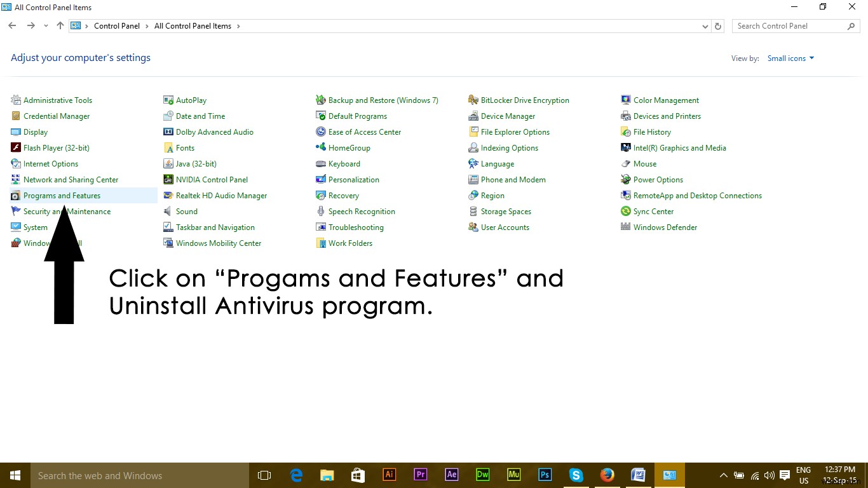Click the Administrative Tools icon
The width and height of the screenshot is (868, 488).
[x=16, y=100]
